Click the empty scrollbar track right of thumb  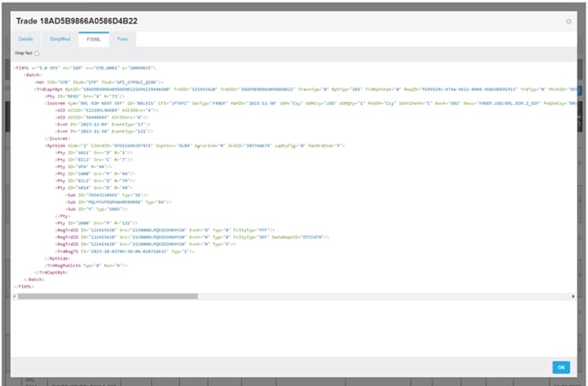380,295
